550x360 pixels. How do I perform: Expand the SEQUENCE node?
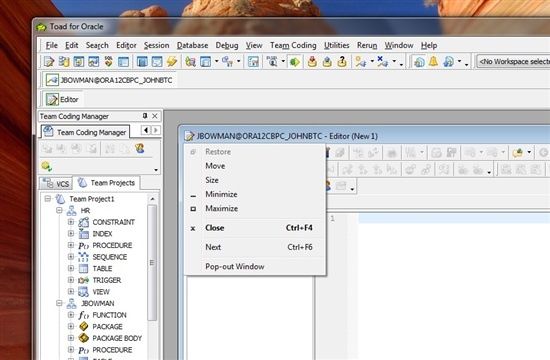[x=71, y=257]
